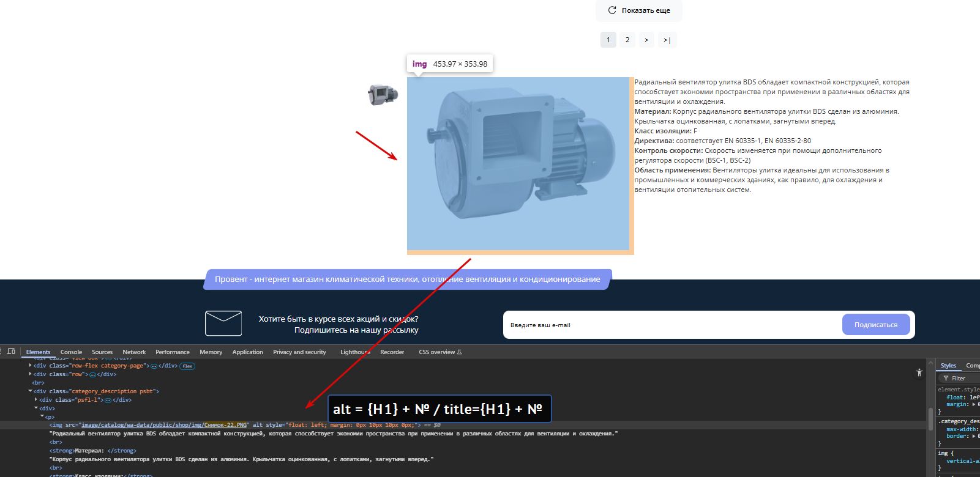
Task: Click the envelope newsletter icon
Action: (x=223, y=324)
